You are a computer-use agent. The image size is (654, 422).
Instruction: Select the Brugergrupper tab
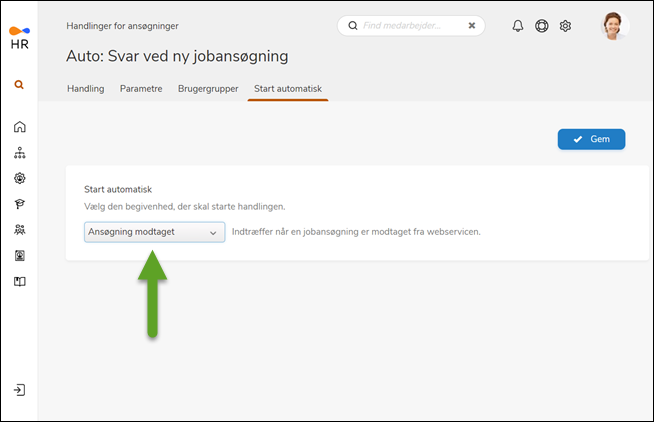208,89
